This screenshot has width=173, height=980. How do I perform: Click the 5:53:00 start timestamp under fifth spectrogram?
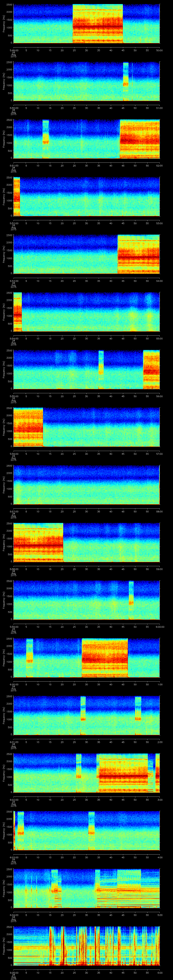(x=13, y=281)
